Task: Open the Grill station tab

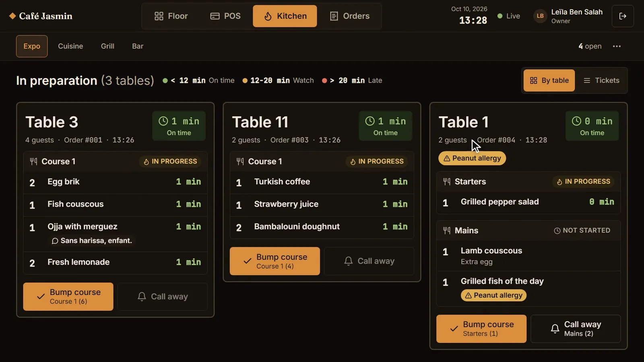Action: [x=107, y=46]
